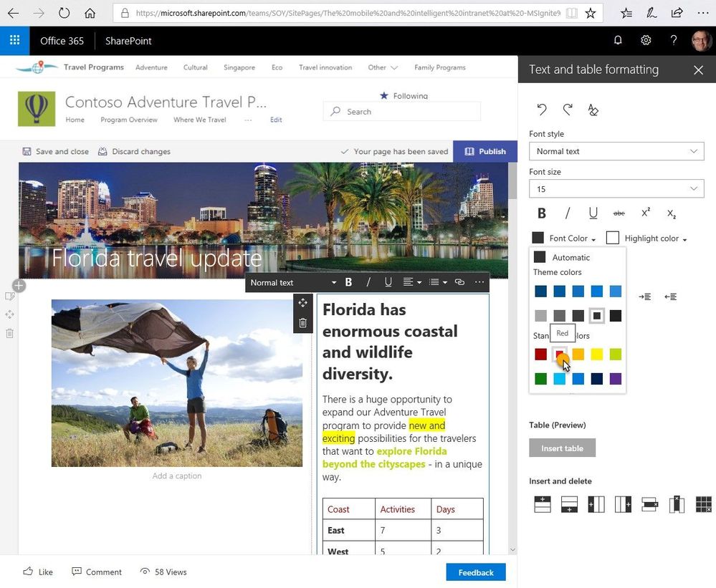Undo the last change with the undo arrow
The width and height of the screenshot is (716, 588).
click(x=541, y=109)
